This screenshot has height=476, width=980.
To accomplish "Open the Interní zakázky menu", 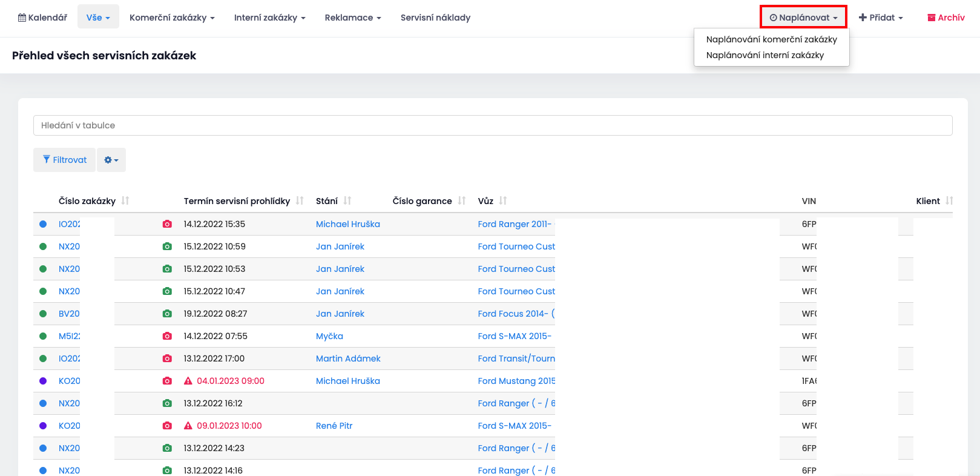I will 269,18.
